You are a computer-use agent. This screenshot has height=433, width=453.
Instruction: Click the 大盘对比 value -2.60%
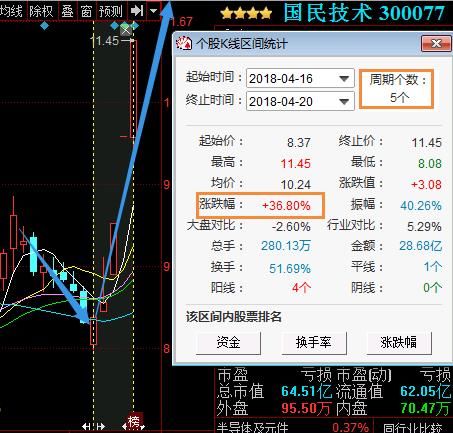point(291,227)
